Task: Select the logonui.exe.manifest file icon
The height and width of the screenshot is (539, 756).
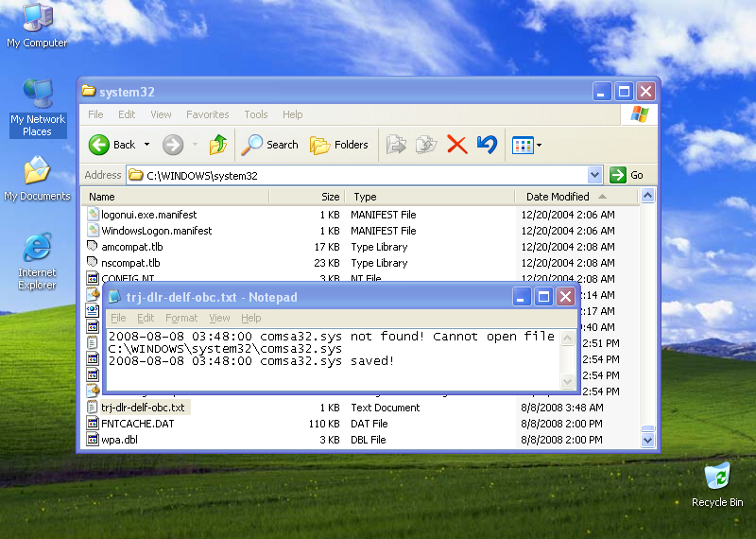Action: point(93,215)
